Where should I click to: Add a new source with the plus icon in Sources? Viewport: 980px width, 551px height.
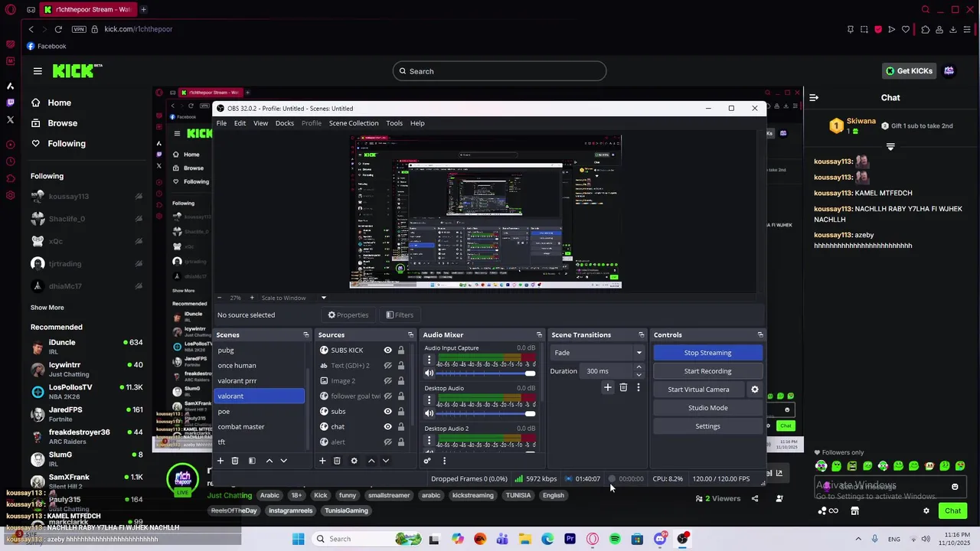tap(322, 461)
